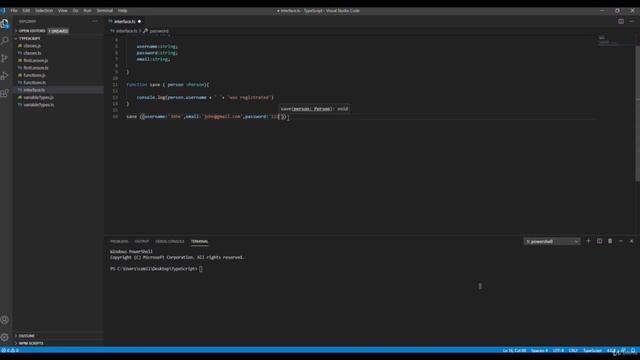Collapse the TYPESCRIPT folder section
The width and height of the screenshot is (640, 360).
(28, 38)
